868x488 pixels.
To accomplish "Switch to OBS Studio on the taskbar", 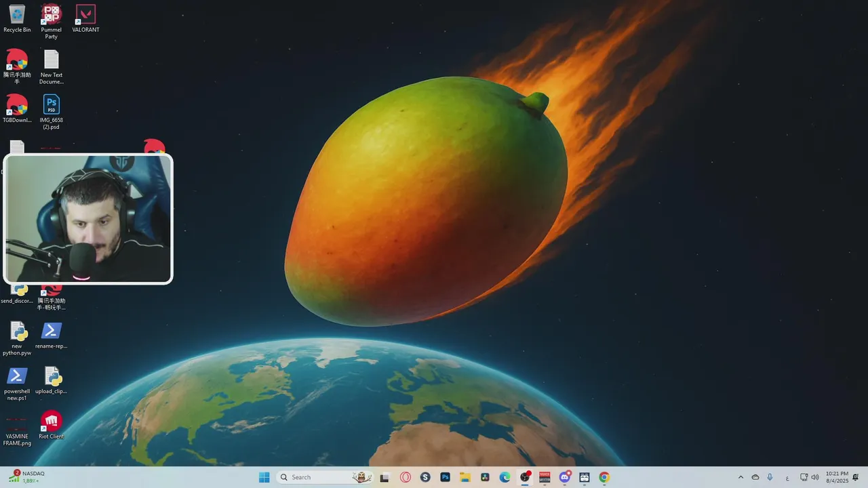I will [525, 477].
